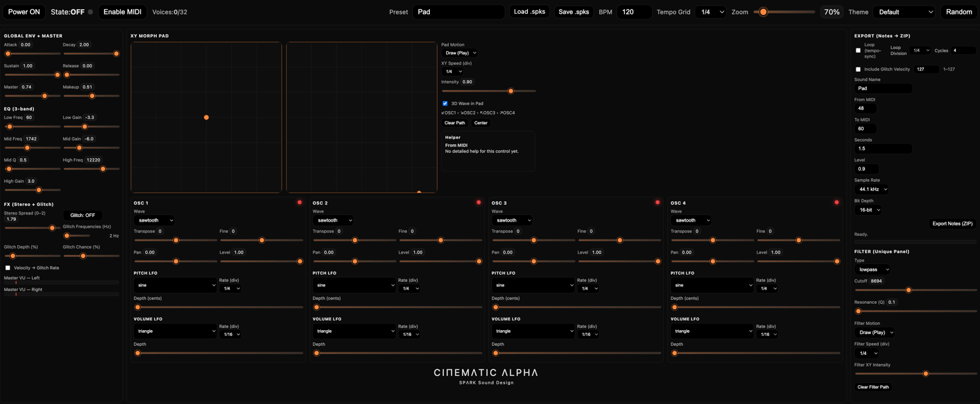Click the Resonance (Q) slider

point(915,311)
